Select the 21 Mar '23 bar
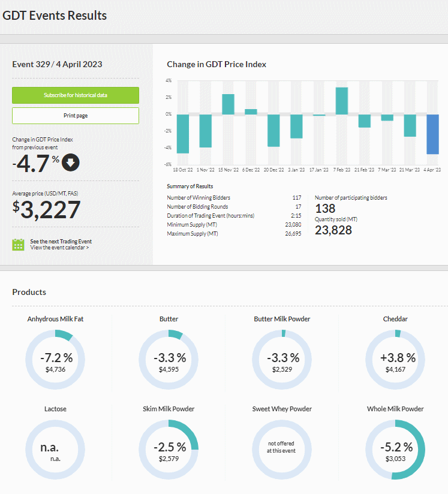The image size is (448, 494). 410,125
